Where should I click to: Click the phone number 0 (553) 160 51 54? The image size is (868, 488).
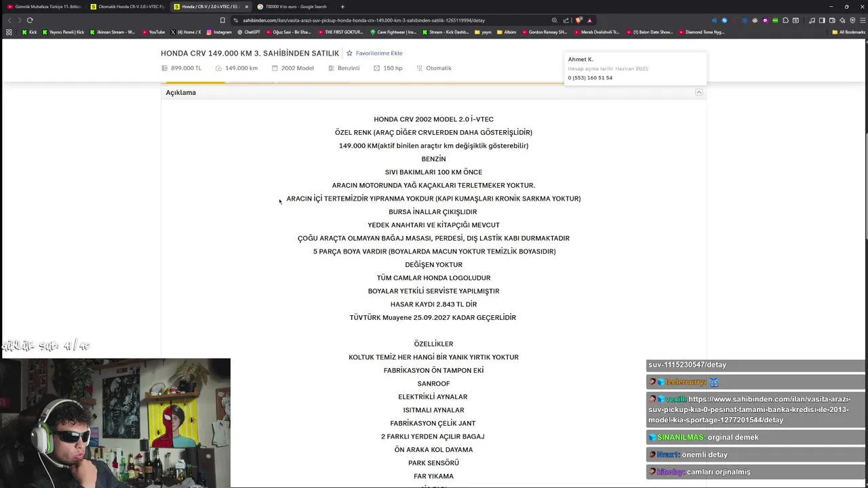[590, 78]
